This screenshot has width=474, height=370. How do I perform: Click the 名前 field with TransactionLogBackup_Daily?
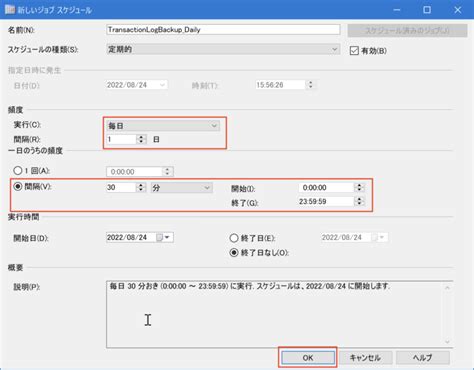point(223,30)
